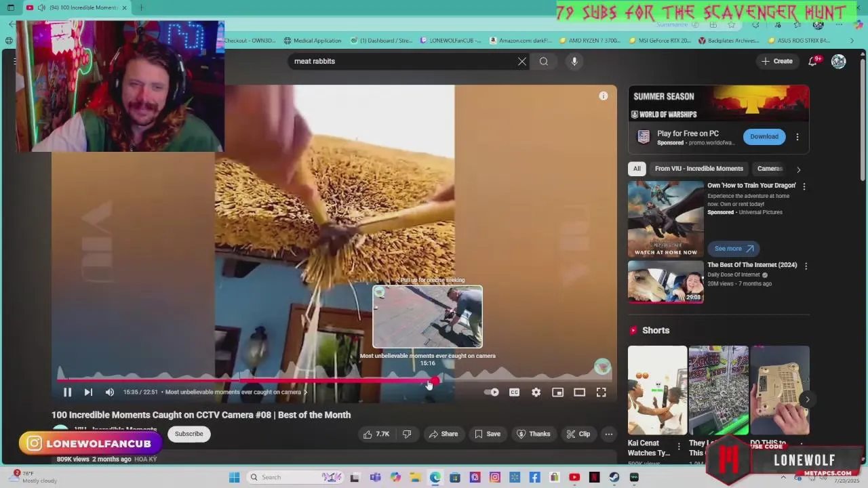Open the player settings gear

pos(536,392)
